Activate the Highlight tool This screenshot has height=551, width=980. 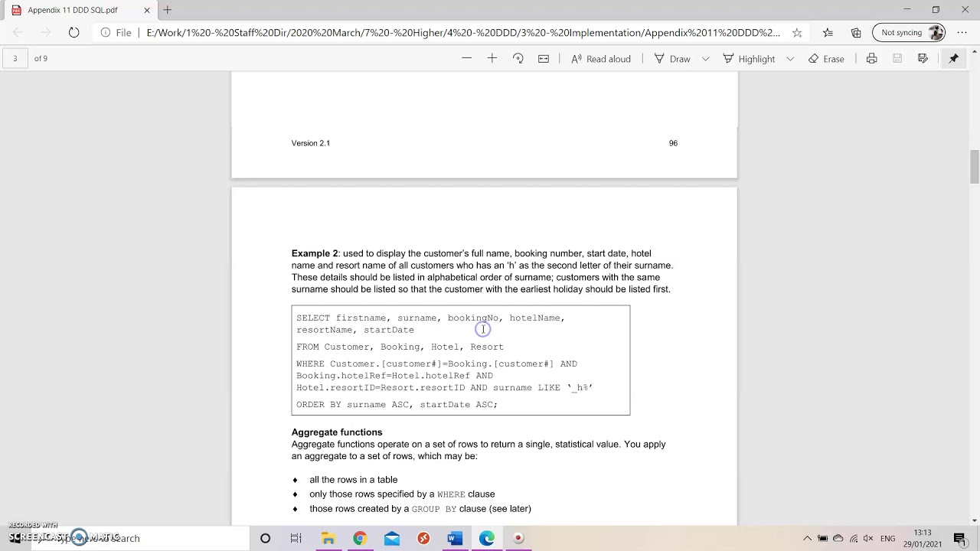point(749,59)
